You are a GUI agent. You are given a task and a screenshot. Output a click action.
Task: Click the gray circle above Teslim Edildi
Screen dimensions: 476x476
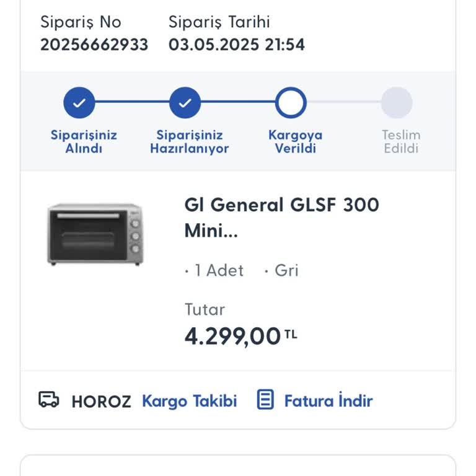coord(397,103)
